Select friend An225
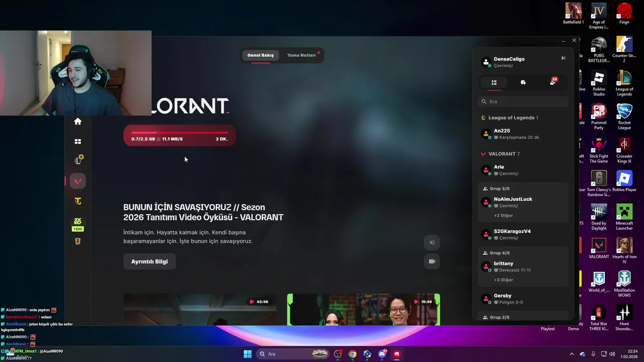 pos(523,134)
